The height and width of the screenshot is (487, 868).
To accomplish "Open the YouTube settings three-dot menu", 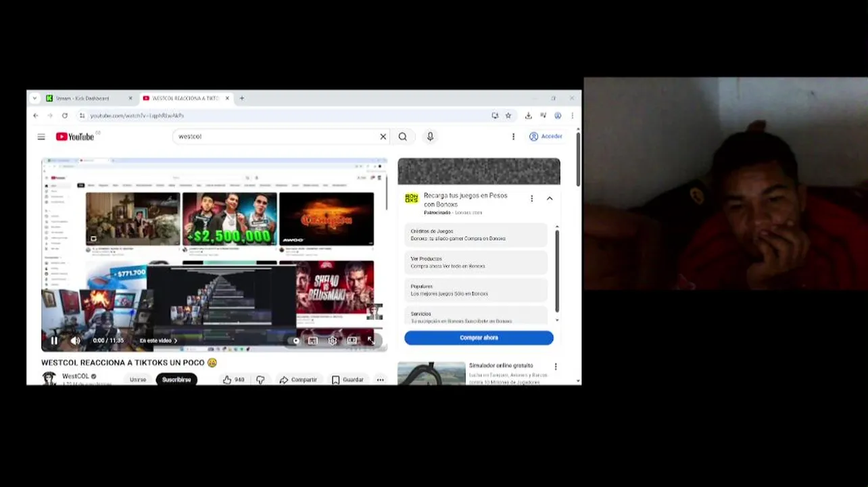I will tap(513, 137).
